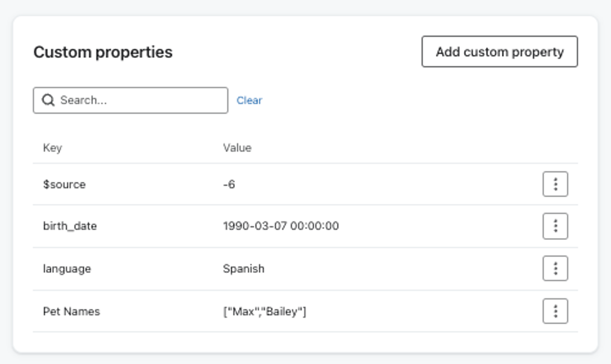
Task: Click the Pet Names key cell
Action: pos(71,311)
